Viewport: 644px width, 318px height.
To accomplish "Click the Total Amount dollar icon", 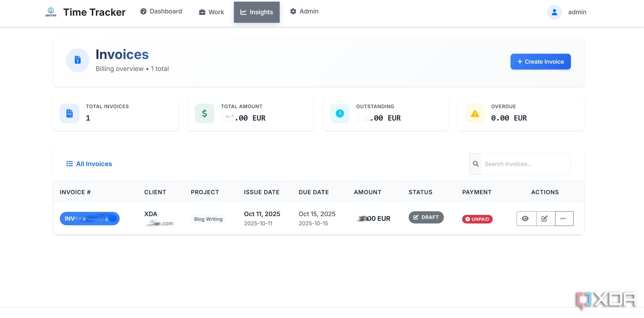I will [x=204, y=113].
